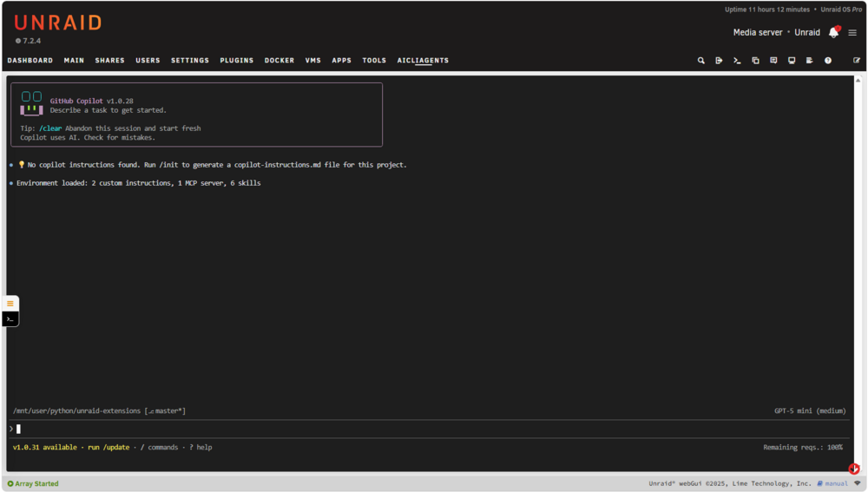Click the ? help hint in the terminal
Screen dimensions: 868x492
tap(201, 447)
